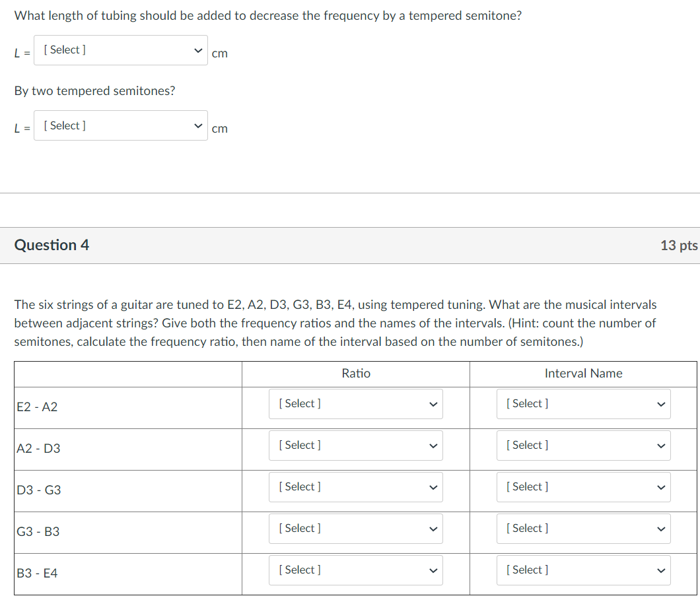Click chevron in B3 - E4 interval select

click(661, 571)
